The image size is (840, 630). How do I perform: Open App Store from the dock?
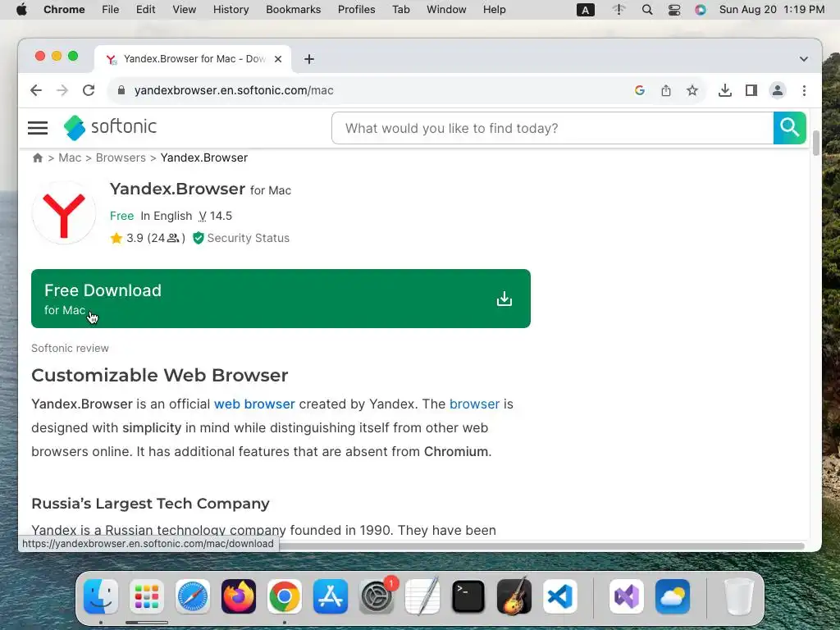click(331, 596)
